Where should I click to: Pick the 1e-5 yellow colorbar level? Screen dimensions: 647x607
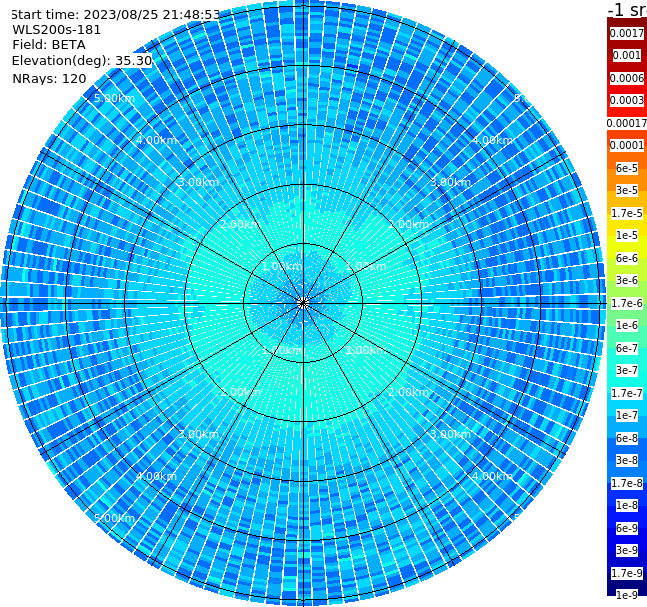click(627, 235)
